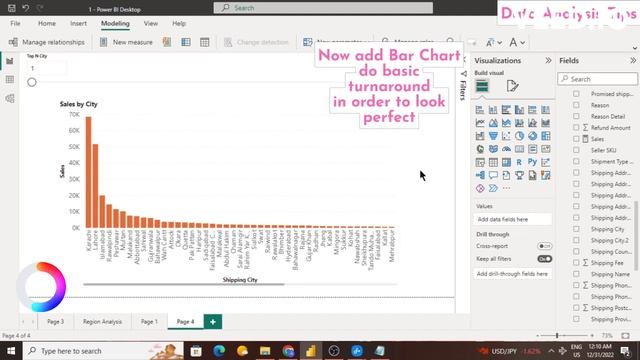Open the Format visual tab icon
640x360 pixels.
point(512,86)
